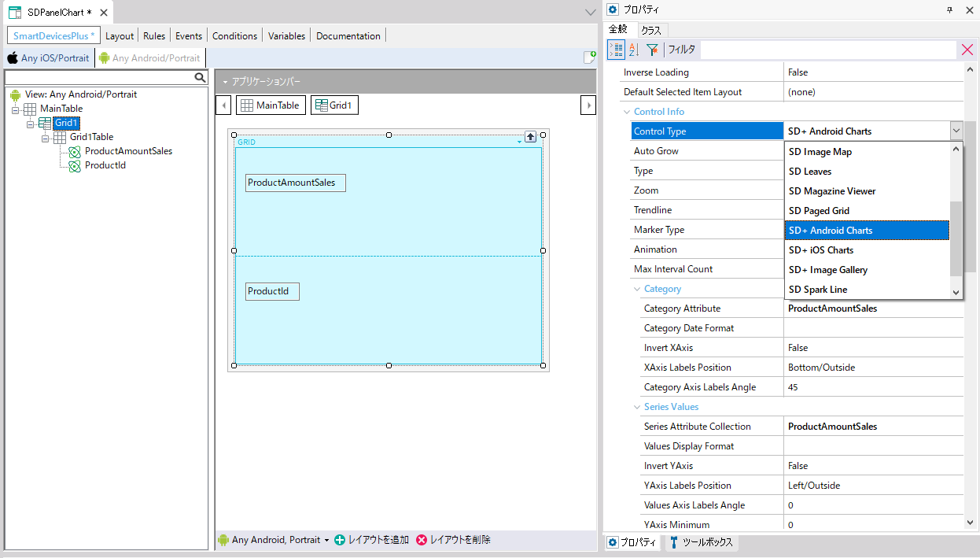This screenshot has height=558, width=980.
Task: Choose SD Magazine Viewer option
Action: pos(868,190)
